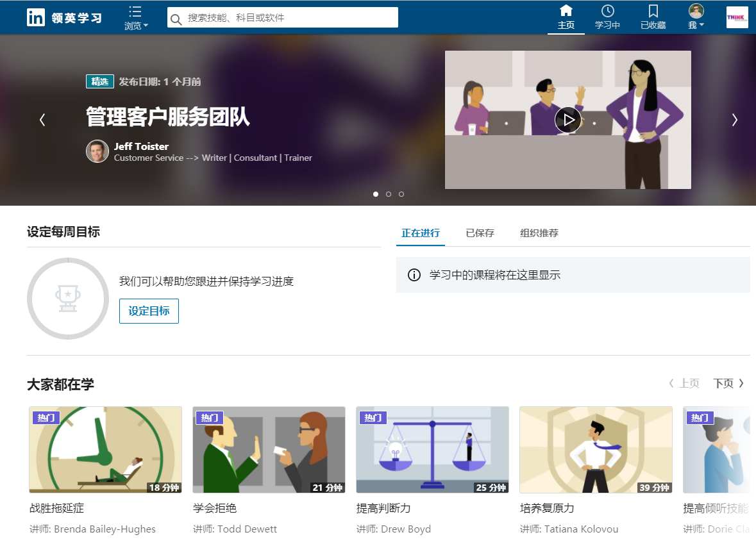This screenshot has width=756, height=553.
Task: Go to 上页 in 大家都在学
Action: click(x=684, y=383)
